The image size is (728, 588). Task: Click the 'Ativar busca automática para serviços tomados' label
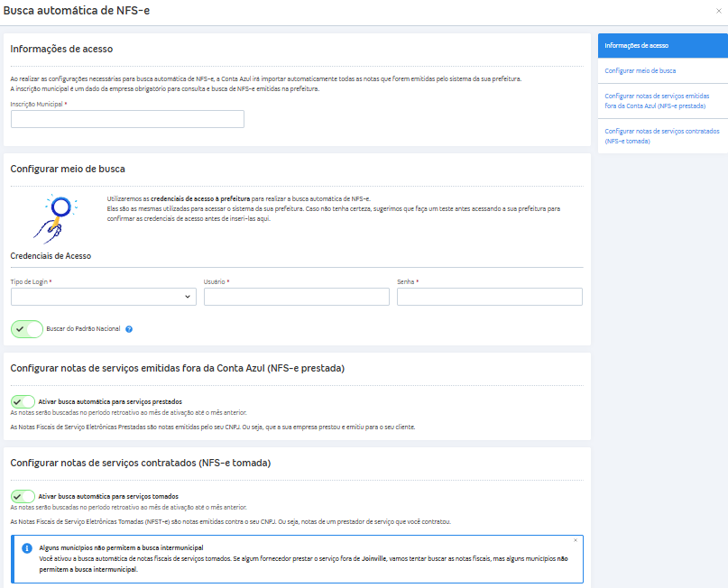tap(108, 496)
